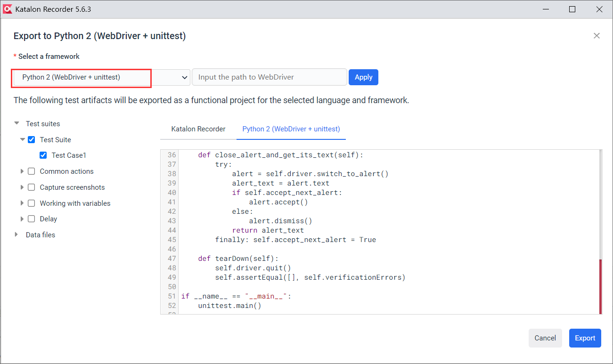Image resolution: width=613 pixels, height=364 pixels.
Task: Select the Python 2 (WebDriver + unittest) tab
Action: pos(291,129)
